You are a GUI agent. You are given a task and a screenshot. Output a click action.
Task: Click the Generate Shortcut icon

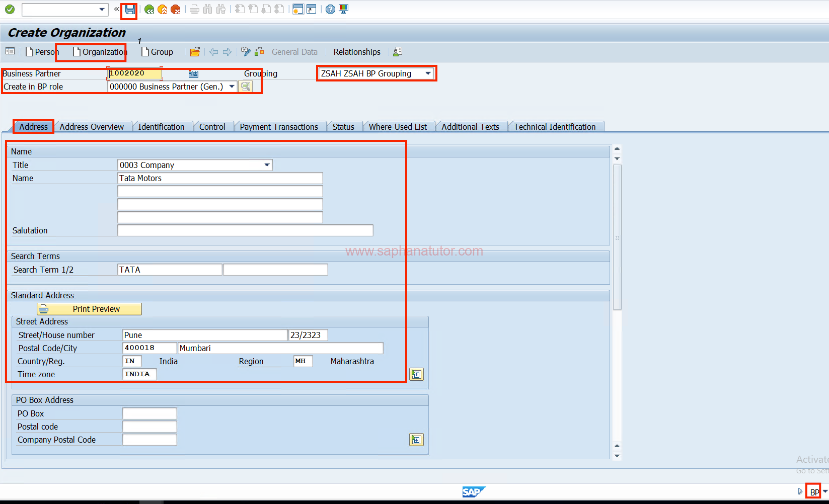point(311,9)
